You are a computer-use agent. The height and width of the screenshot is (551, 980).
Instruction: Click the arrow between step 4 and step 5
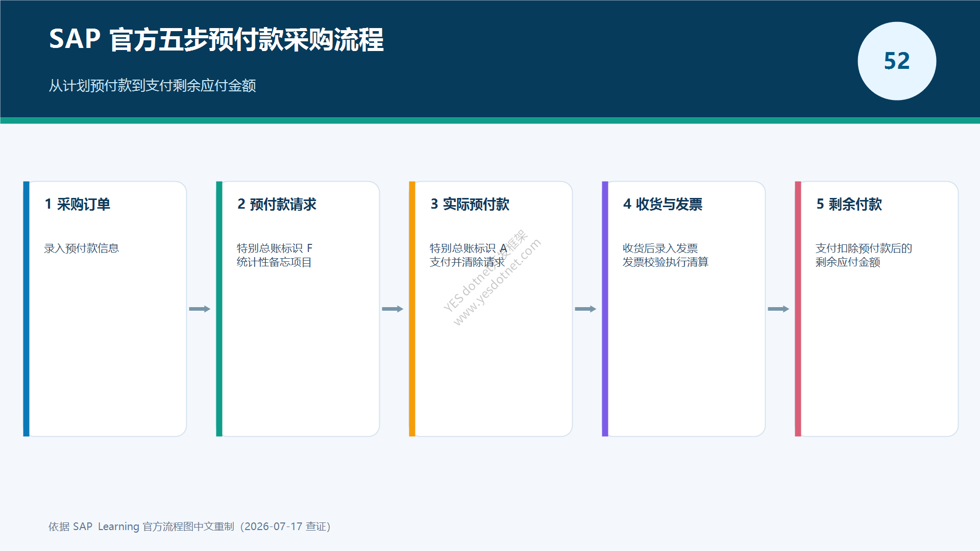(778, 309)
